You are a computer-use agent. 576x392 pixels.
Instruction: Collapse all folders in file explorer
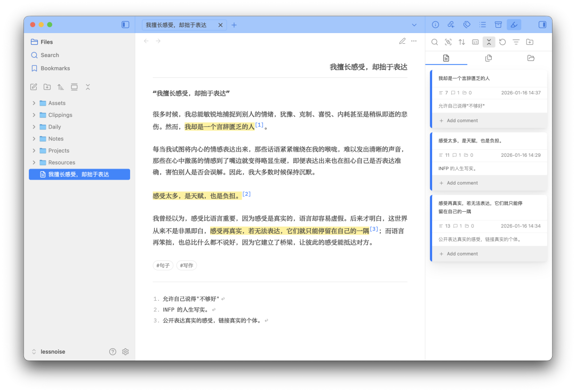[x=88, y=87]
